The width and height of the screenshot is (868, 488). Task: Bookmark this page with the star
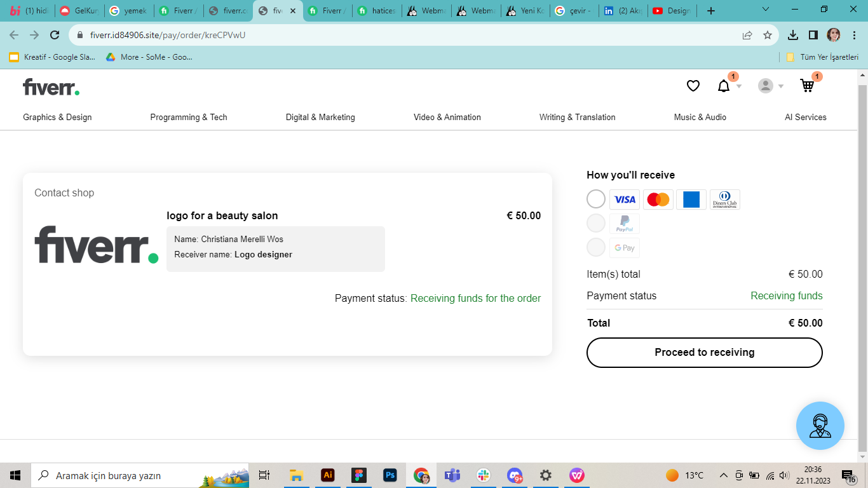pos(768,35)
